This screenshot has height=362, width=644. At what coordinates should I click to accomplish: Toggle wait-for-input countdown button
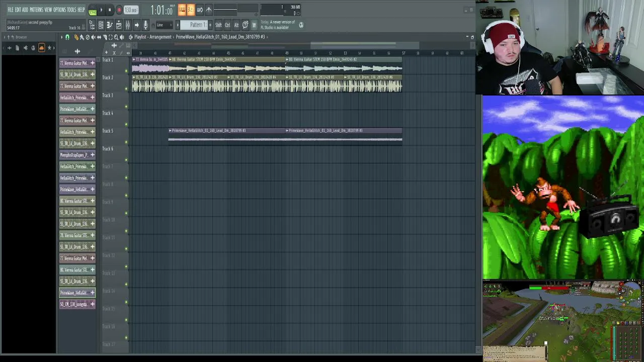tap(190, 10)
